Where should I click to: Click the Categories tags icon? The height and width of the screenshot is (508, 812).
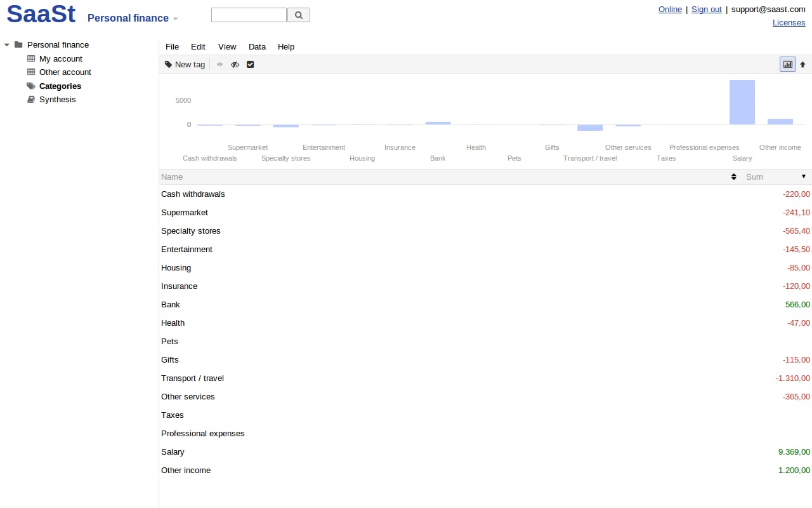pyautogui.click(x=31, y=86)
